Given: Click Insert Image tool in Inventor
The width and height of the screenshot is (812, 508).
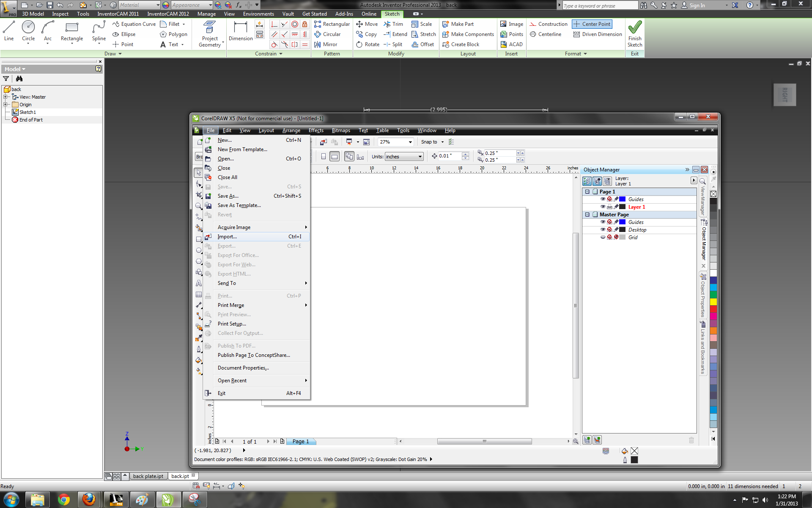Looking at the screenshot, I should pos(512,24).
